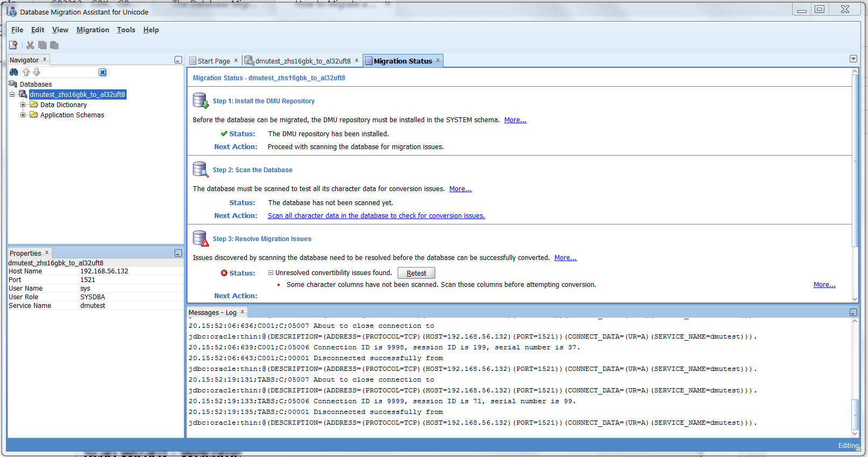Click inside the Navigator search field
The image size is (868, 457).
click(69, 72)
